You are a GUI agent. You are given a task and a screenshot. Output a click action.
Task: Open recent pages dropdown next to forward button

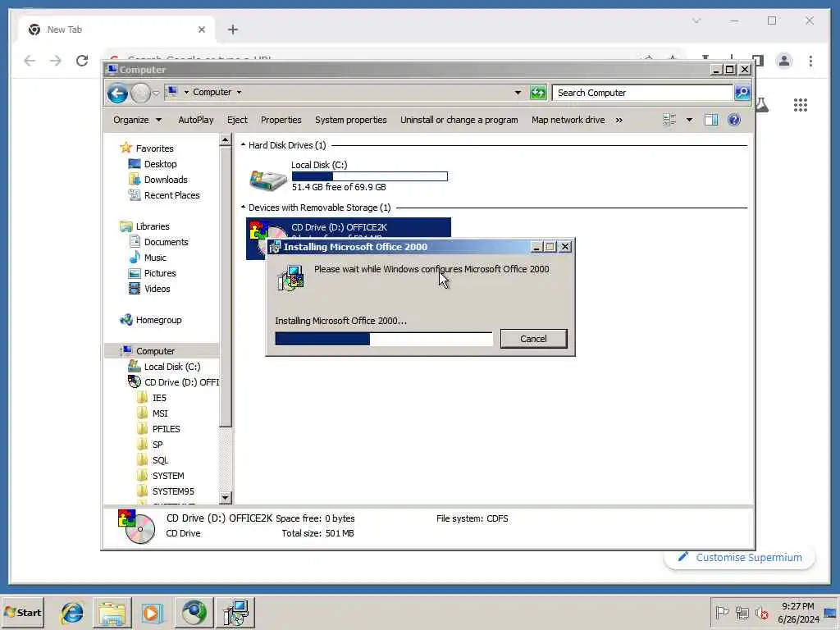click(156, 94)
